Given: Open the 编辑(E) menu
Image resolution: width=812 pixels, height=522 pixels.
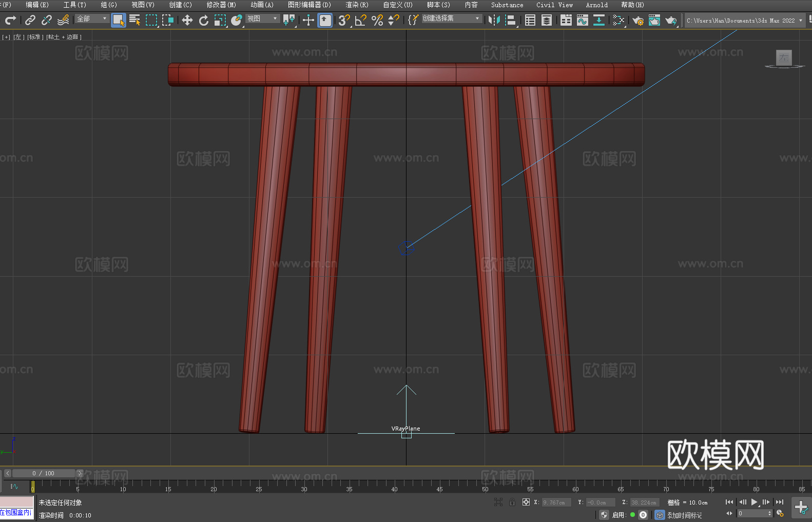Looking at the screenshot, I should (x=37, y=5).
